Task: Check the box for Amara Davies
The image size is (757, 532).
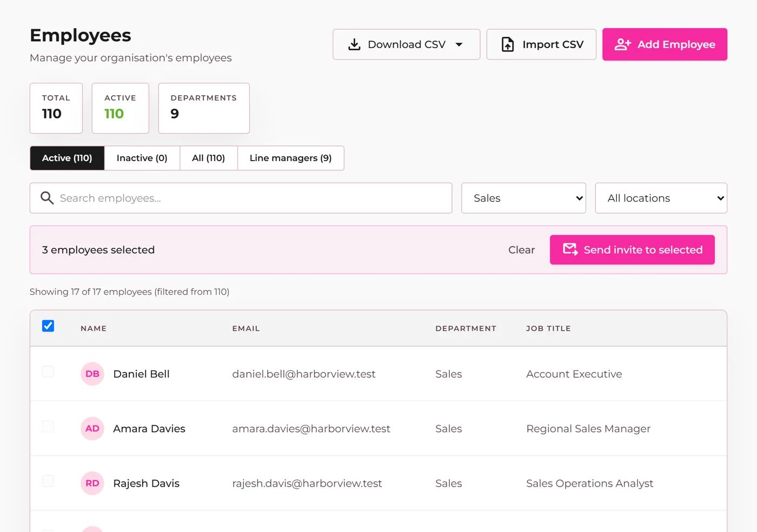Action: (x=48, y=426)
